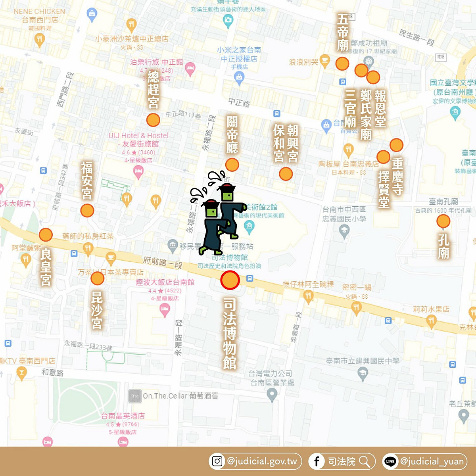Click the orange dot beside 總趕宮
The width and height of the screenshot is (476, 476).
click(153, 120)
